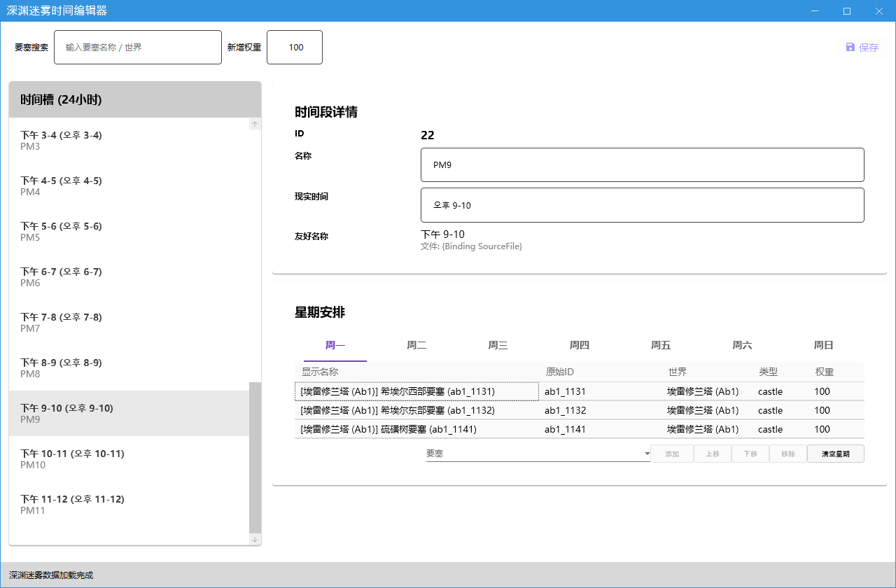Click the weight cell in the ab1_1131 row
The image size is (896, 588).
pyautogui.click(x=836, y=391)
